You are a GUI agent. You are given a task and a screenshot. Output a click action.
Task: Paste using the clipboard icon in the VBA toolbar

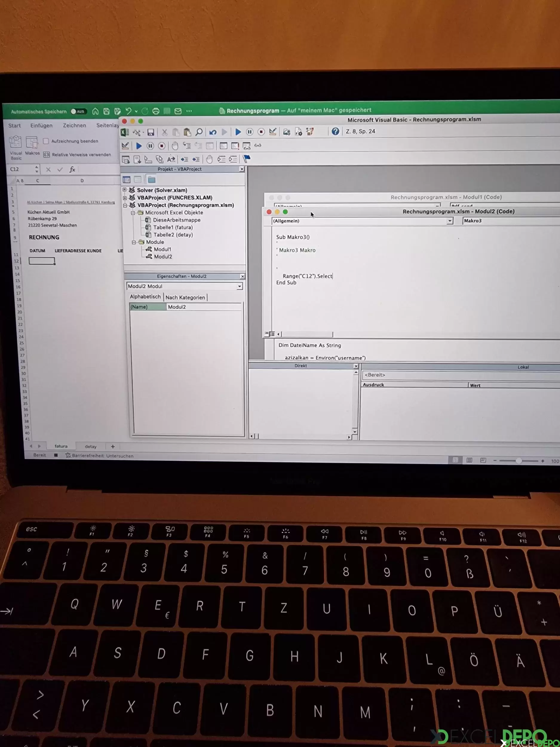point(187,132)
